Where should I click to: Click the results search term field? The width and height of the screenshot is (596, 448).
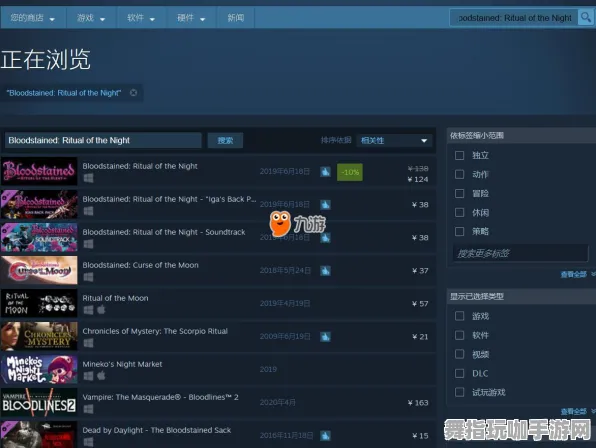pos(103,141)
